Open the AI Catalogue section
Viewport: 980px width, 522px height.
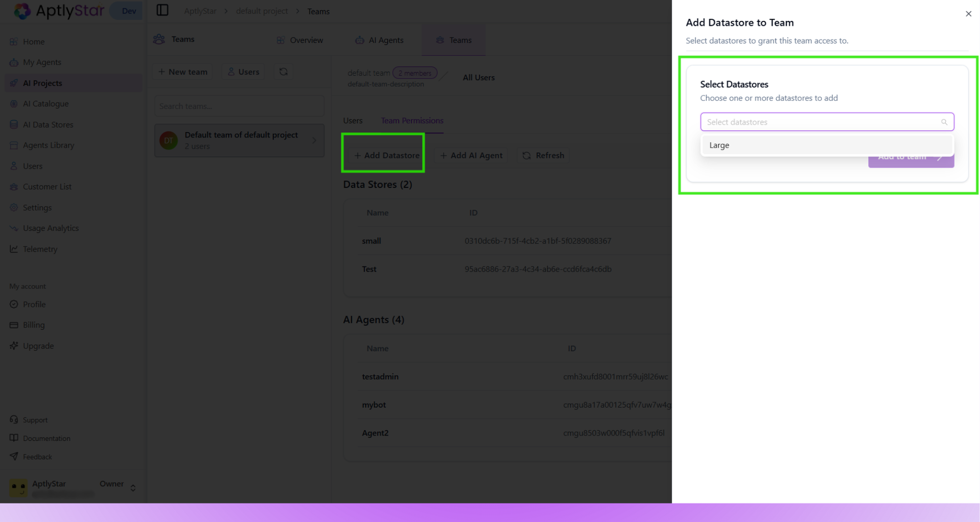pos(46,103)
